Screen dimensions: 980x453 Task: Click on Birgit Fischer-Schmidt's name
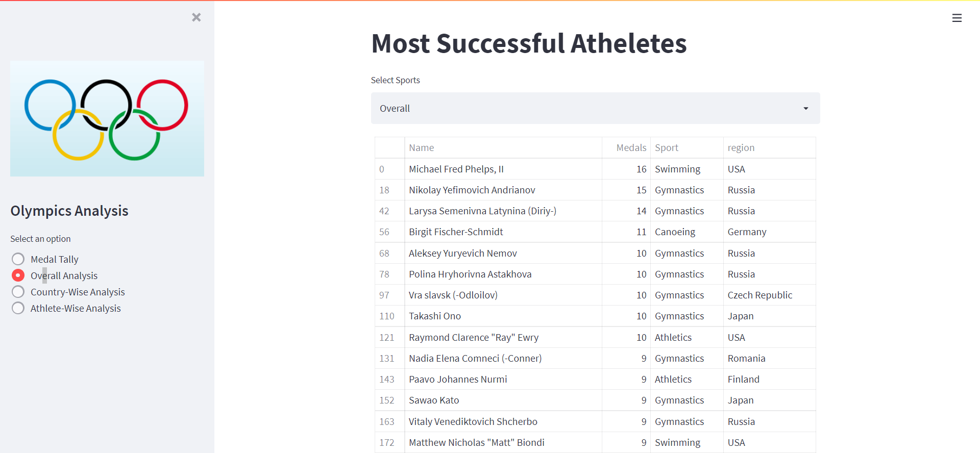[456, 232]
